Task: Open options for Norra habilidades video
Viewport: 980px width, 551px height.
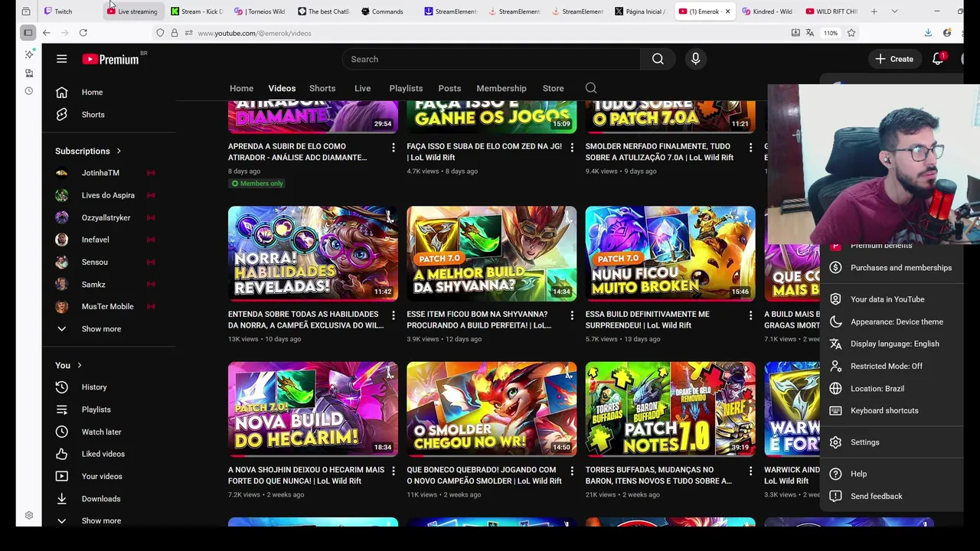Action: point(394,315)
